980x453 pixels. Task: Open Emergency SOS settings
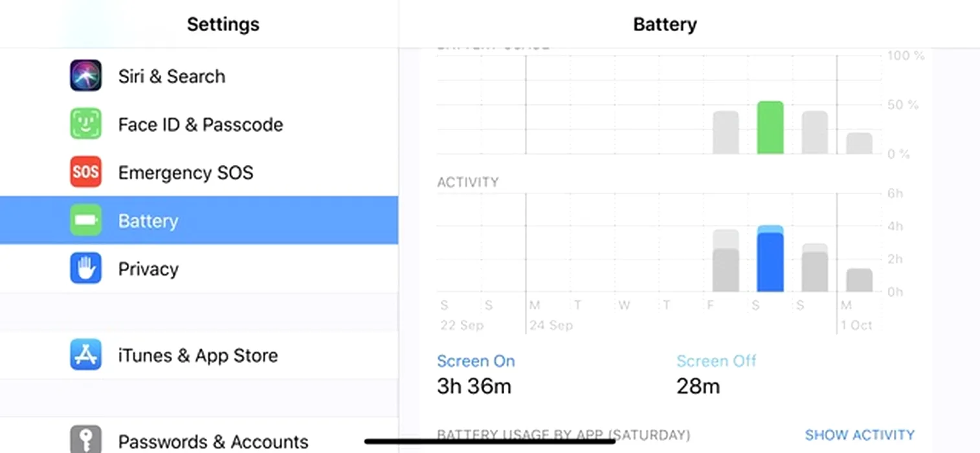(x=199, y=172)
